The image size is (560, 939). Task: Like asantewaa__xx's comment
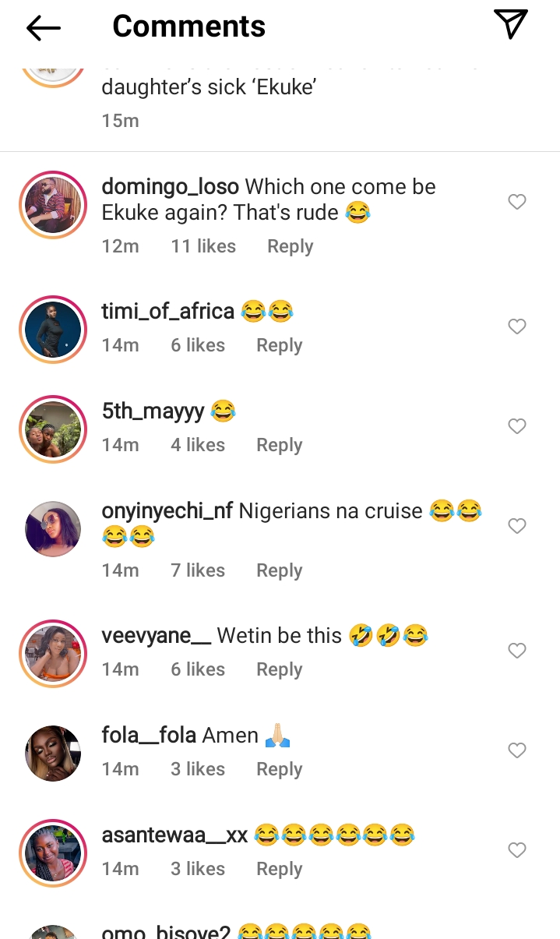click(x=517, y=850)
